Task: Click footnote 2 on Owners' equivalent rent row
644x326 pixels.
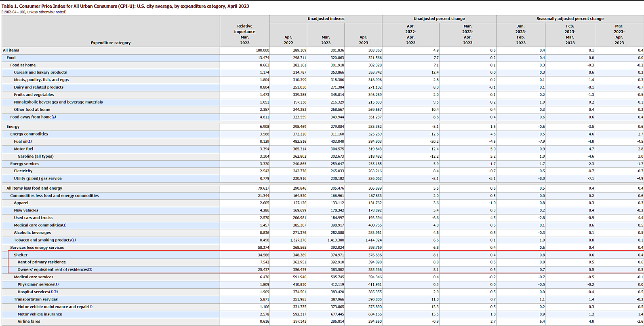Action: coord(90,270)
